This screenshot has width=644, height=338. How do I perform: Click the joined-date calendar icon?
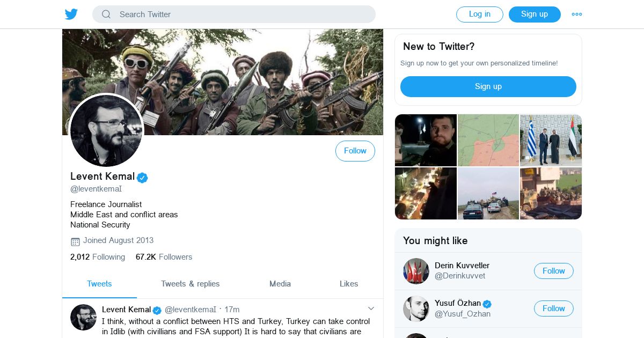(x=75, y=241)
